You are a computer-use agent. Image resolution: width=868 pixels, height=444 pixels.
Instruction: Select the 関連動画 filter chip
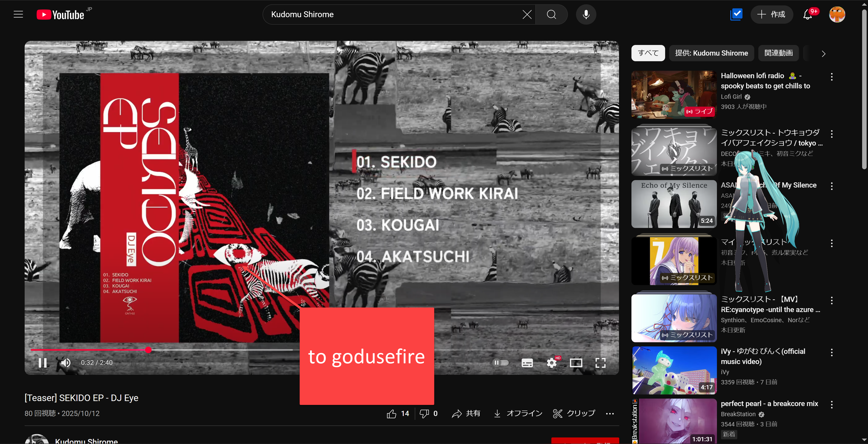click(778, 53)
